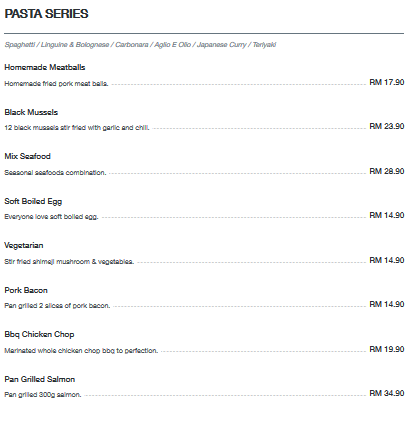Select the Homemade Meatballs item title
Image resolution: width=406 pixels, height=422 pixels.
45,67
